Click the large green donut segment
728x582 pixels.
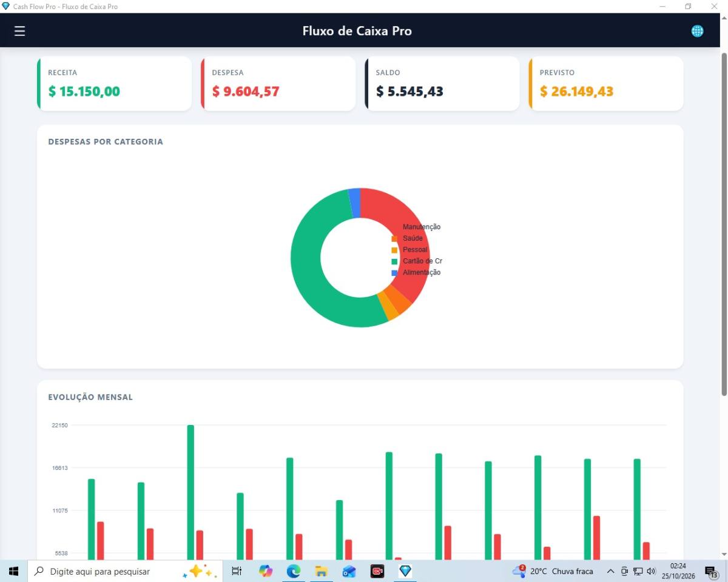(306, 261)
